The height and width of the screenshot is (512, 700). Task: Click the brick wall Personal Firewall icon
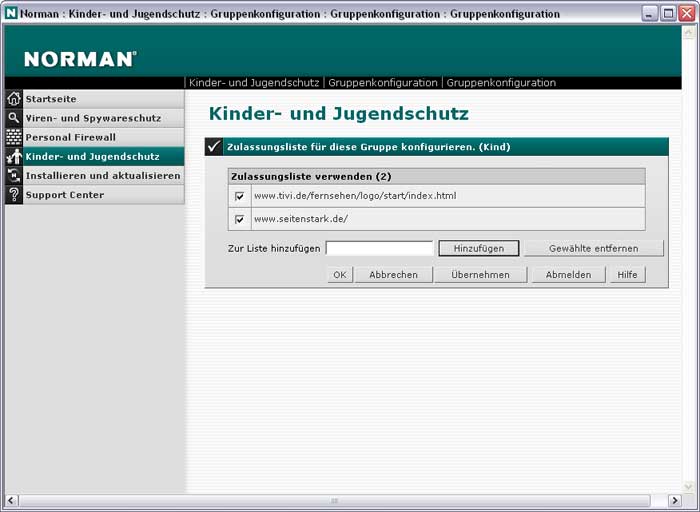coord(14,137)
